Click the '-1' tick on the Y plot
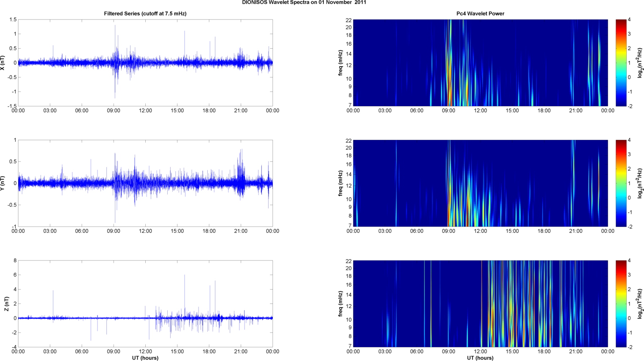The height and width of the screenshot is (361, 644). point(14,227)
